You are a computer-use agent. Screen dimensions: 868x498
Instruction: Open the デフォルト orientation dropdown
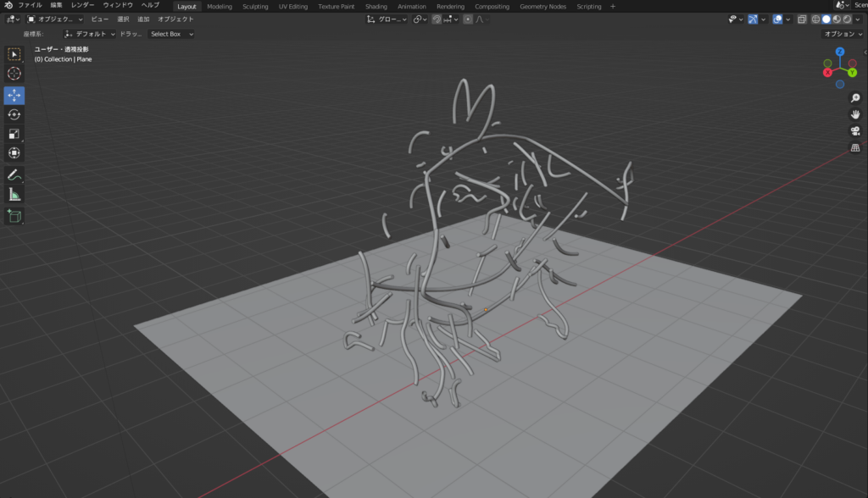tap(89, 35)
